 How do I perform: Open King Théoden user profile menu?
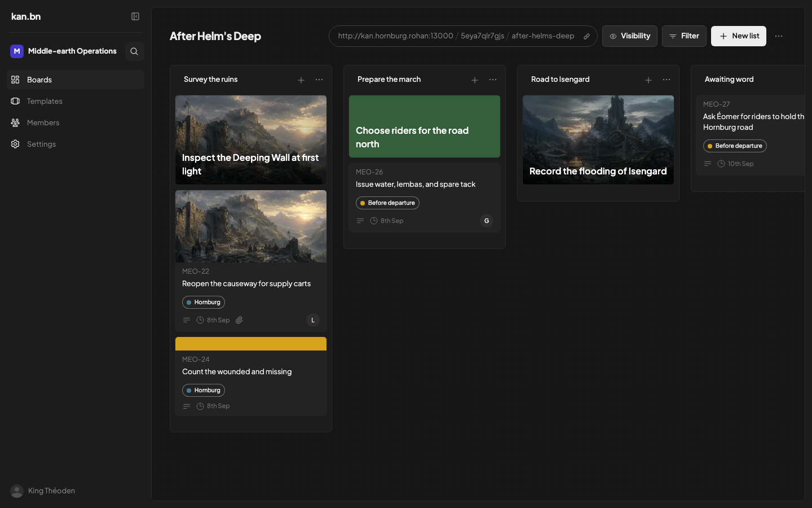(43, 491)
